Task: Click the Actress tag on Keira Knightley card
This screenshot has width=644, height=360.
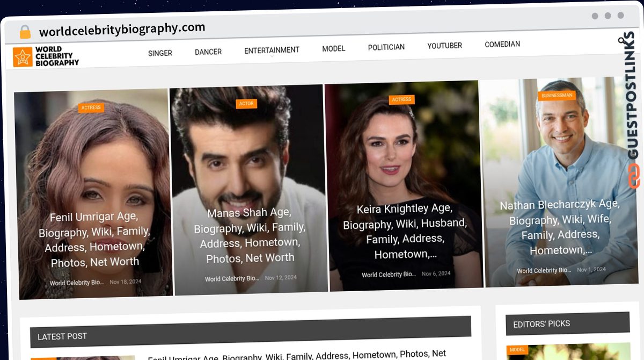Action: click(x=401, y=99)
